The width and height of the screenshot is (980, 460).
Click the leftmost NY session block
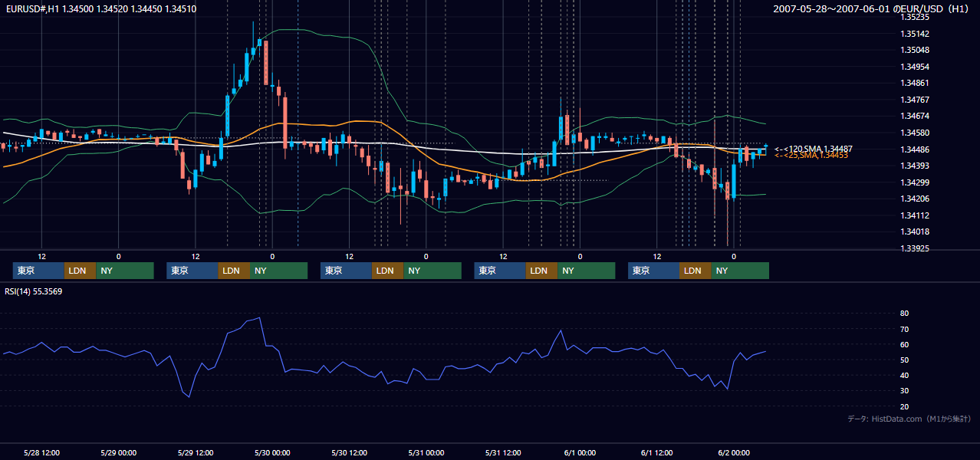[125, 271]
